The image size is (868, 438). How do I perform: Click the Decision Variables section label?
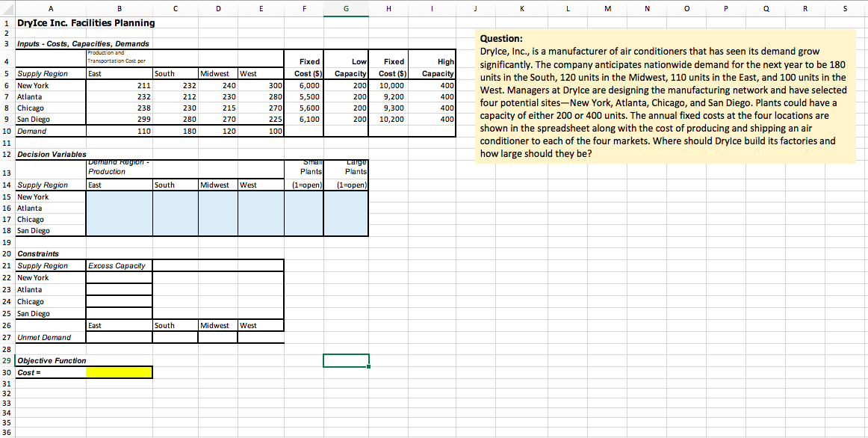(52, 155)
